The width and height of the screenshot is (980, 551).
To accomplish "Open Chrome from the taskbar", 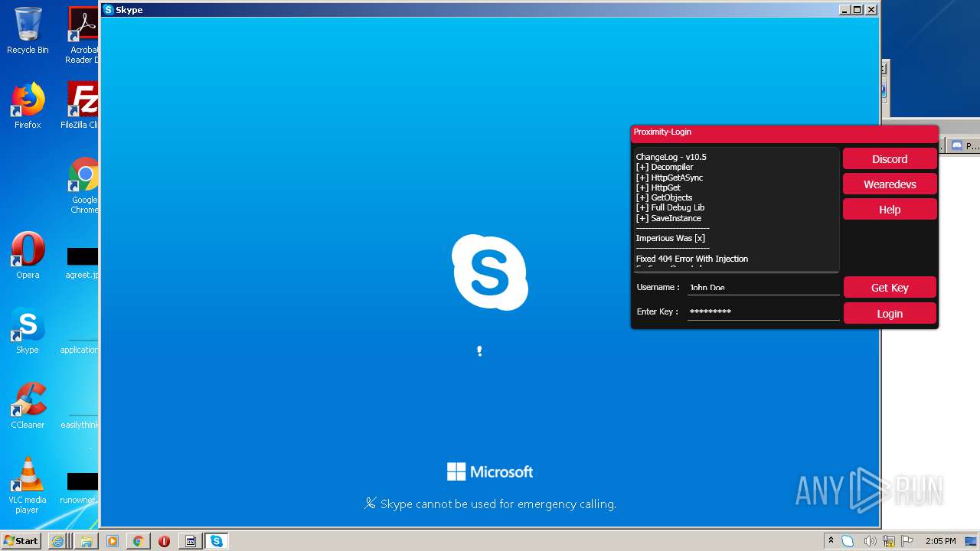I will click(139, 541).
